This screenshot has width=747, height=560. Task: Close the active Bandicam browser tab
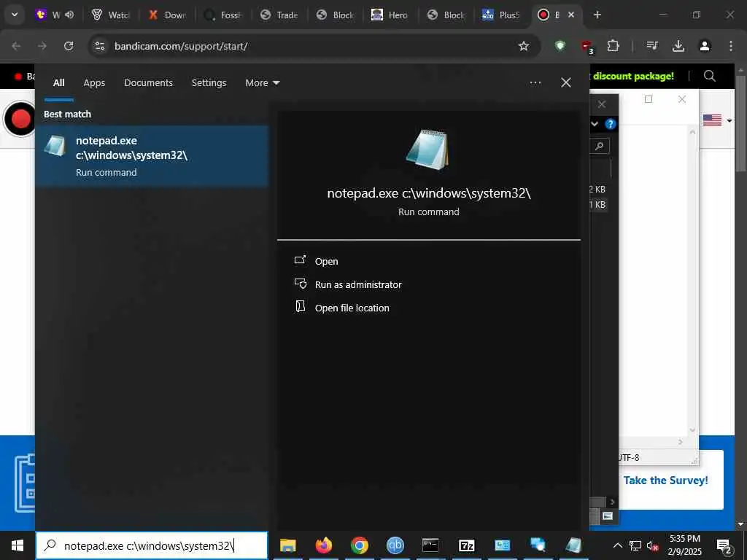point(571,15)
